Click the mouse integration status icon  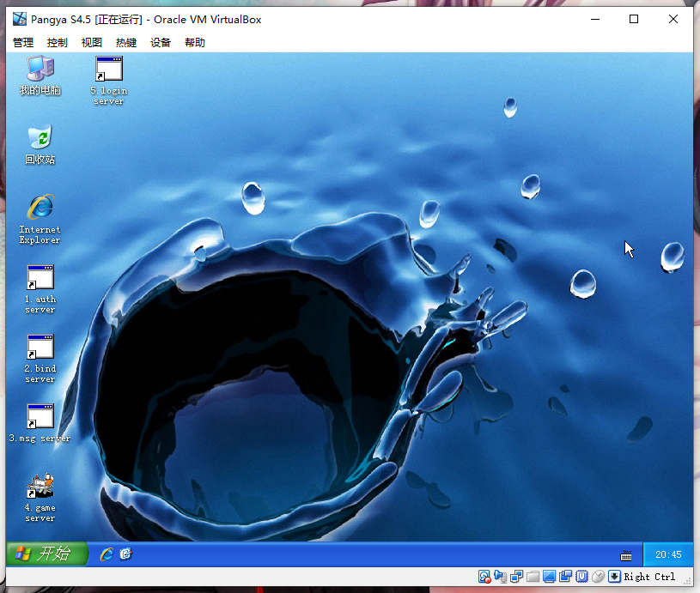(598, 577)
